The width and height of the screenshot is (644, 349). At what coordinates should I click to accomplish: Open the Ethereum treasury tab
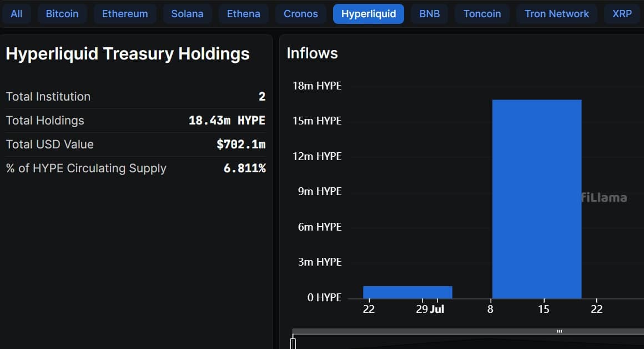[125, 14]
